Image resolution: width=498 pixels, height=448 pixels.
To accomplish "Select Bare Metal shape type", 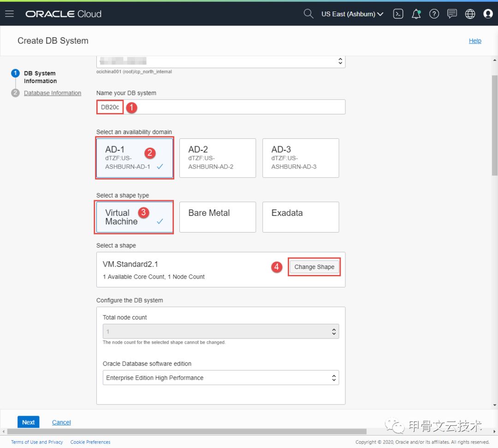I will 218,217.
